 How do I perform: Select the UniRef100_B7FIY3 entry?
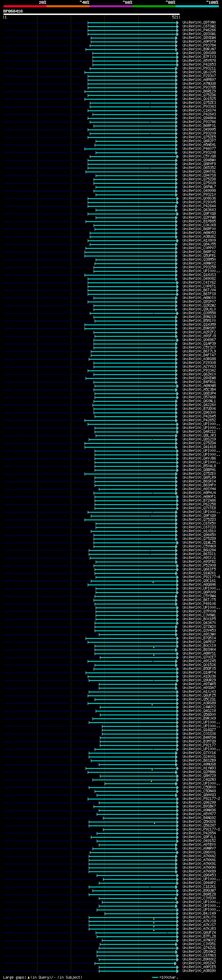(x=199, y=57)
